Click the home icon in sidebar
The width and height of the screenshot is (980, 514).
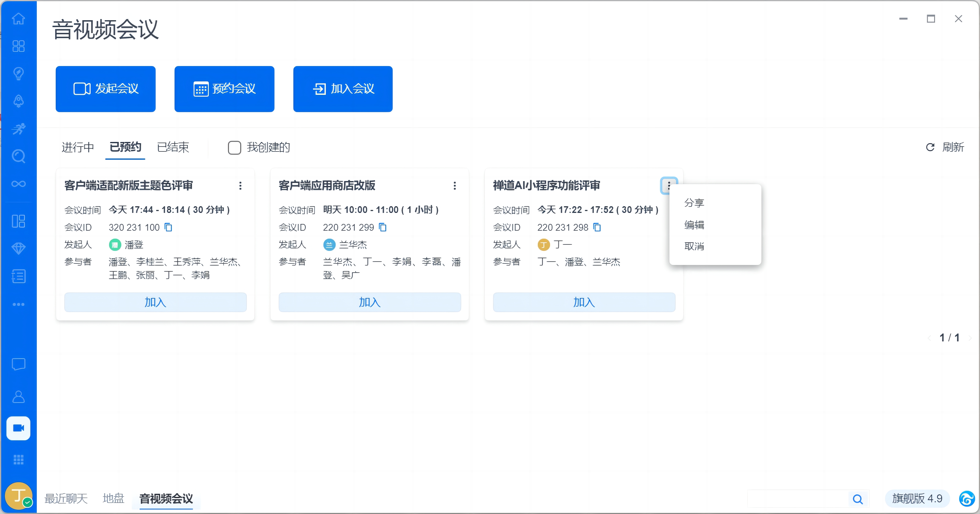(18, 18)
